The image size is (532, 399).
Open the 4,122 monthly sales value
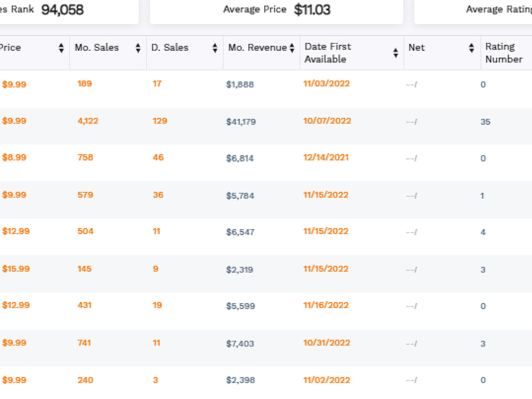coord(88,121)
